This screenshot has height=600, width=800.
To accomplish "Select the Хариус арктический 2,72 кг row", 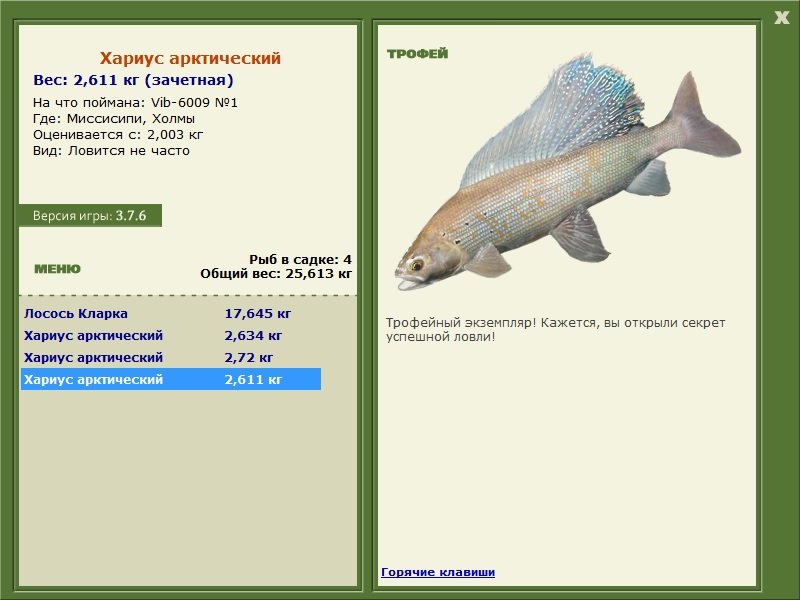I will click(x=171, y=357).
